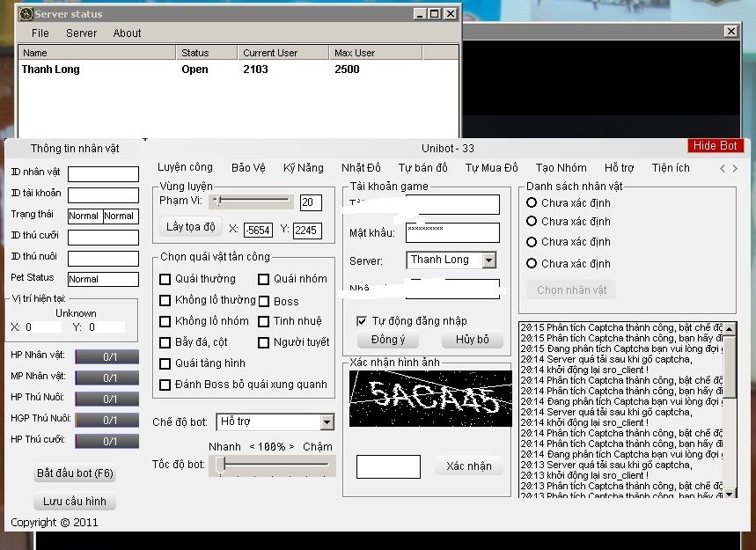Enable the Boss checkbox
756x550 pixels.
[263, 301]
